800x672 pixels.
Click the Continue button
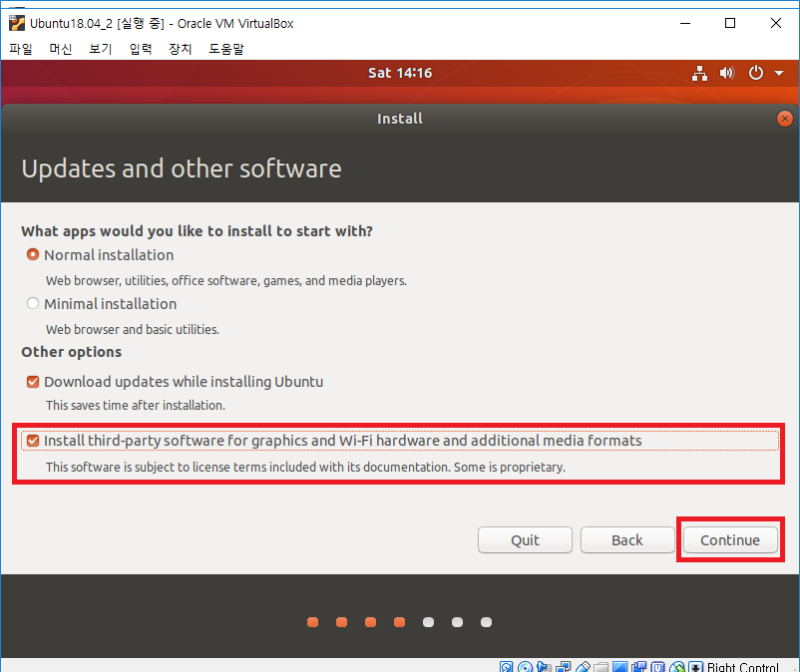tap(730, 540)
